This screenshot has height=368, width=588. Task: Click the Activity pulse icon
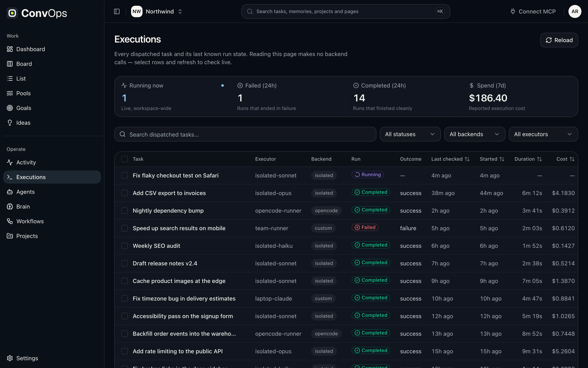point(10,162)
